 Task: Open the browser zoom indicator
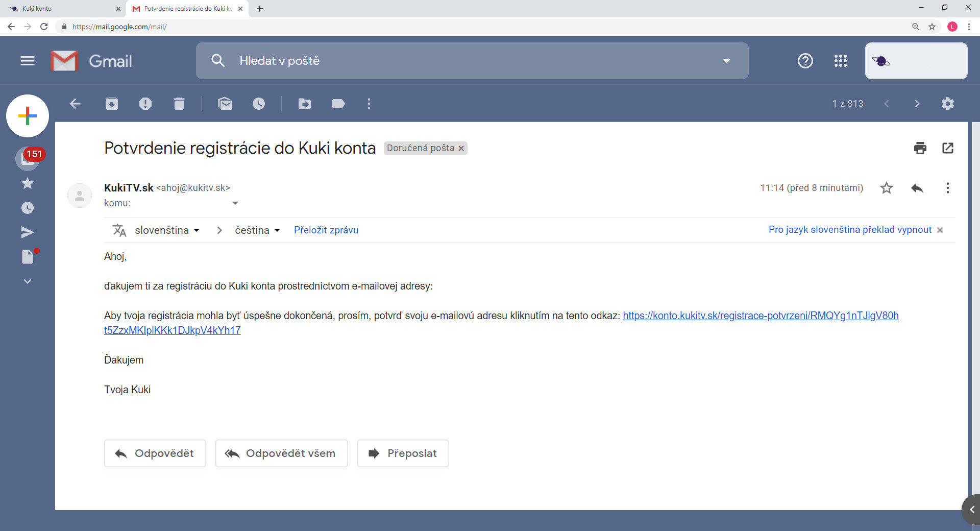click(916, 27)
